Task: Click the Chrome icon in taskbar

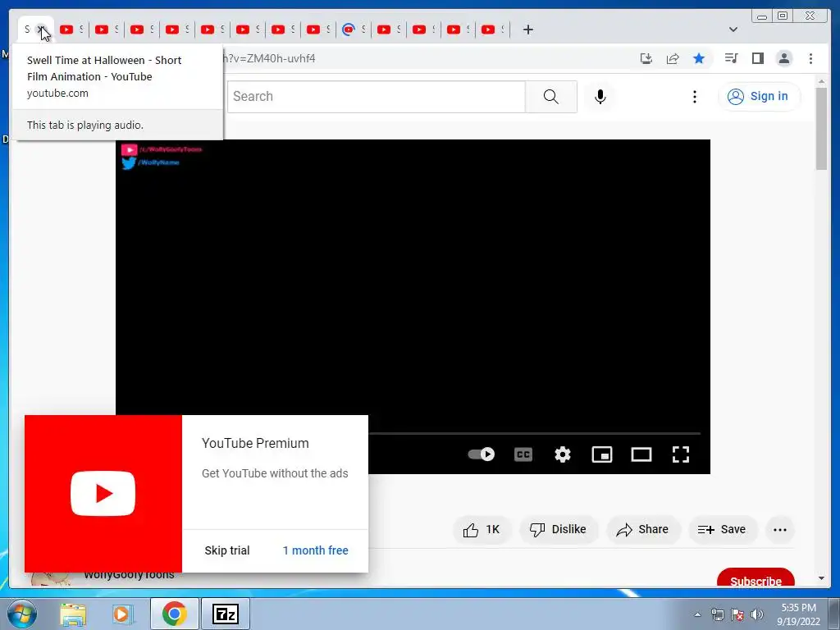Action: [175, 614]
